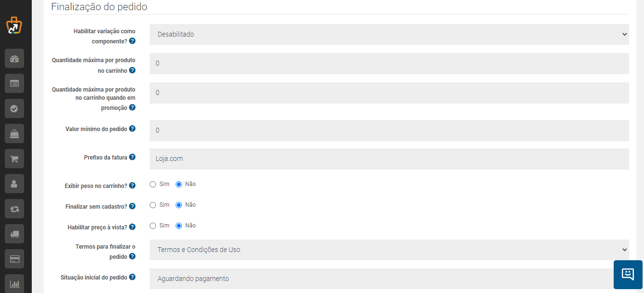644x293 pixels.
Task: Open the customers person icon in sidebar
Action: point(14,184)
